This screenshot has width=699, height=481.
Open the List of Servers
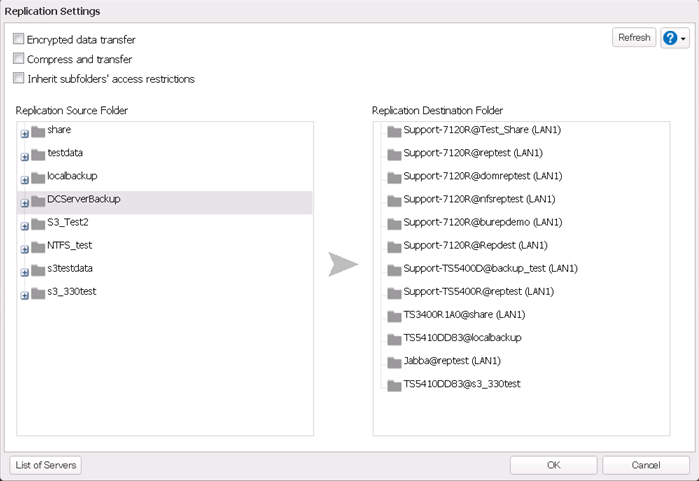(46, 465)
